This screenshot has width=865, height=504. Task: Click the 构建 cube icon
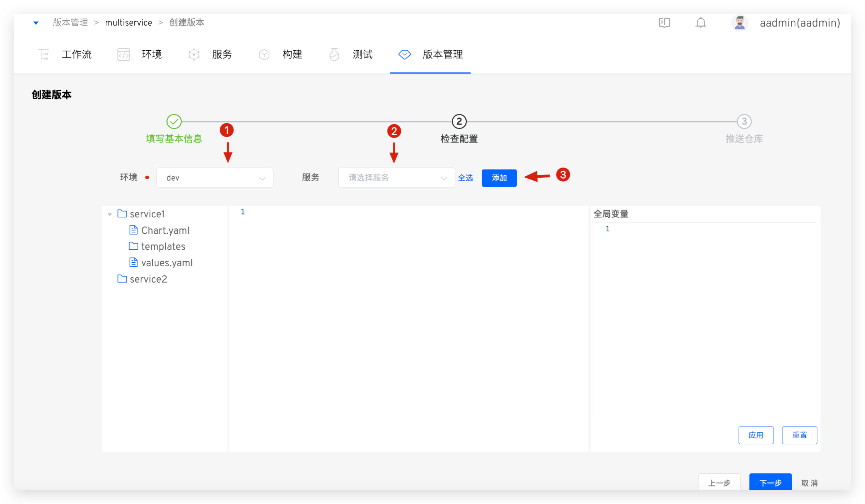pos(264,55)
